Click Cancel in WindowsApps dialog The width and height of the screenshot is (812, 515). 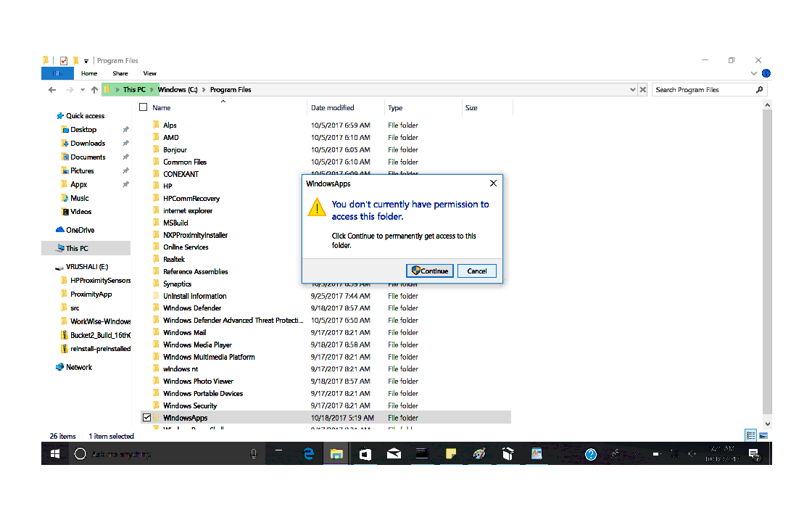[x=477, y=271]
